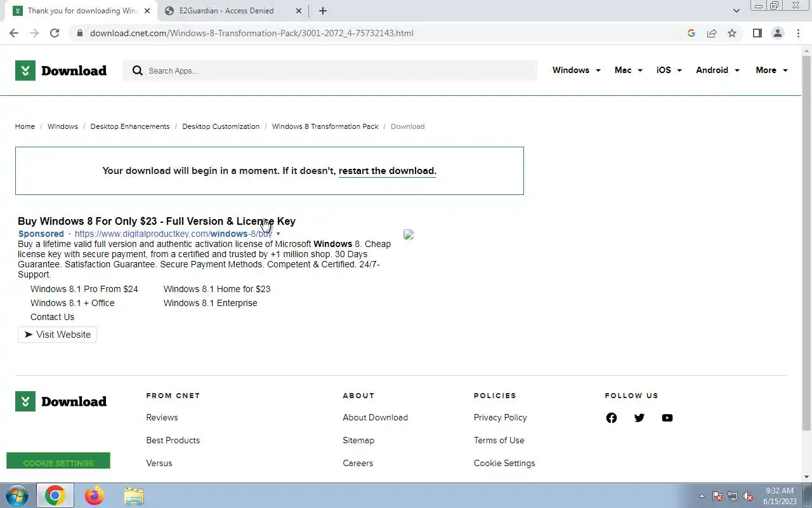Click the Twitter follow icon
The image size is (812, 508).
pos(639,417)
